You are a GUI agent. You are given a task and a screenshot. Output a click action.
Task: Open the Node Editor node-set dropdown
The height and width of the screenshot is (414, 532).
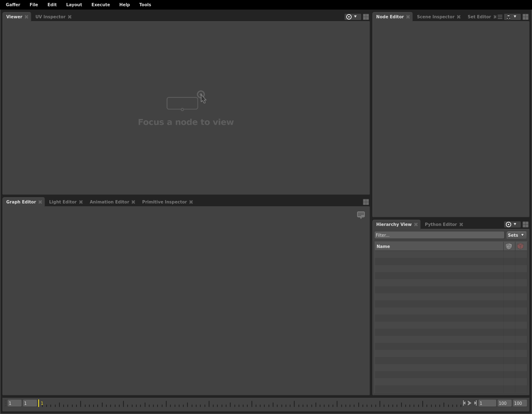pyautogui.click(x=512, y=17)
